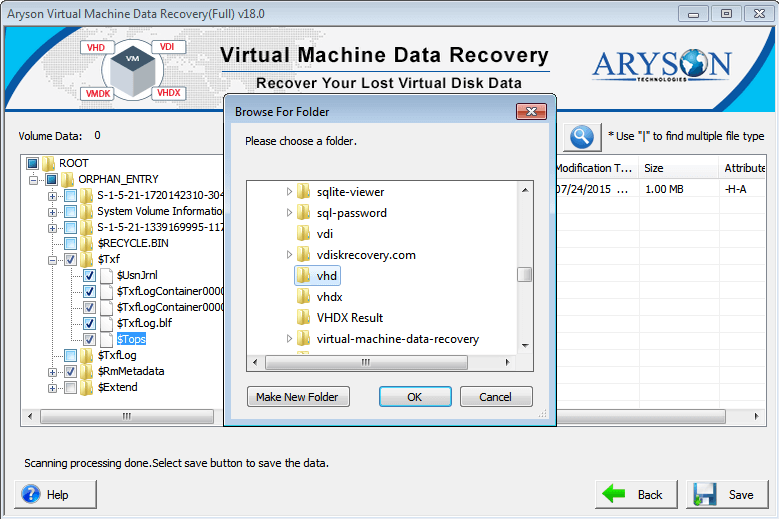Click the Aryson Technologies logo
The width and height of the screenshot is (779, 519).
(x=662, y=65)
